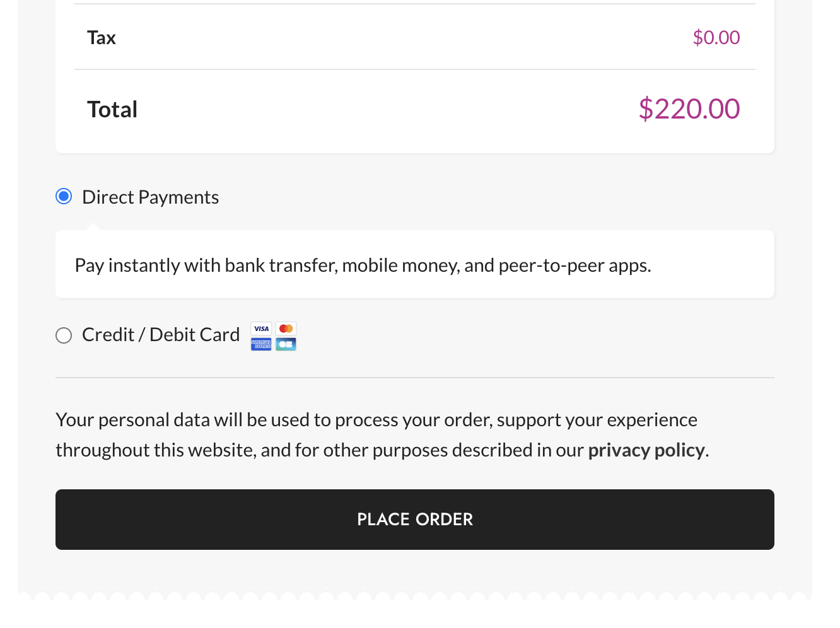Click the Carte Bancaire CB logo
The image size is (840, 628).
click(x=286, y=344)
